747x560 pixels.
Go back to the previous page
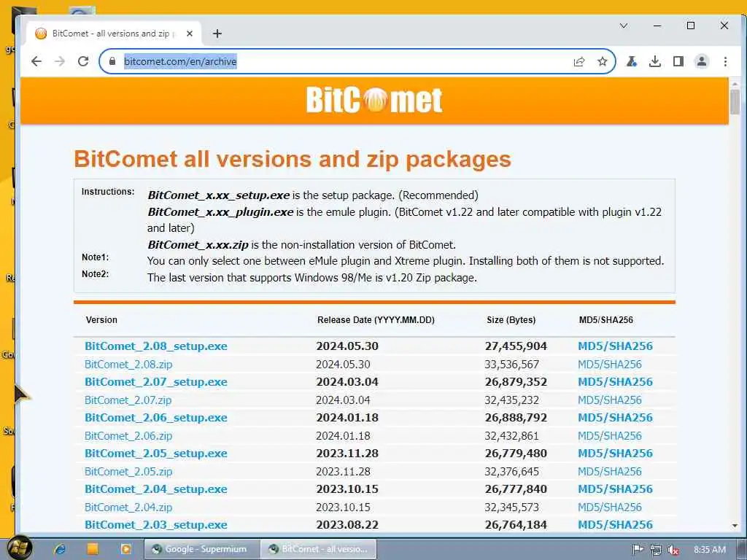(x=36, y=61)
